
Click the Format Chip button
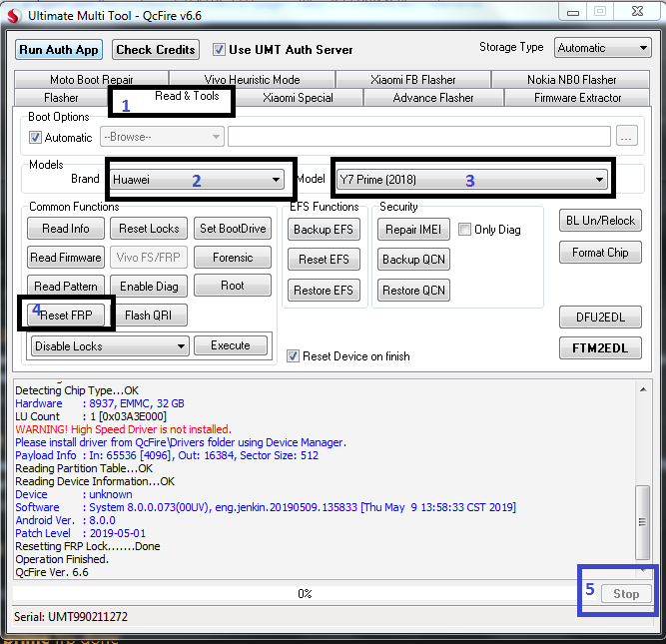pyautogui.click(x=600, y=253)
